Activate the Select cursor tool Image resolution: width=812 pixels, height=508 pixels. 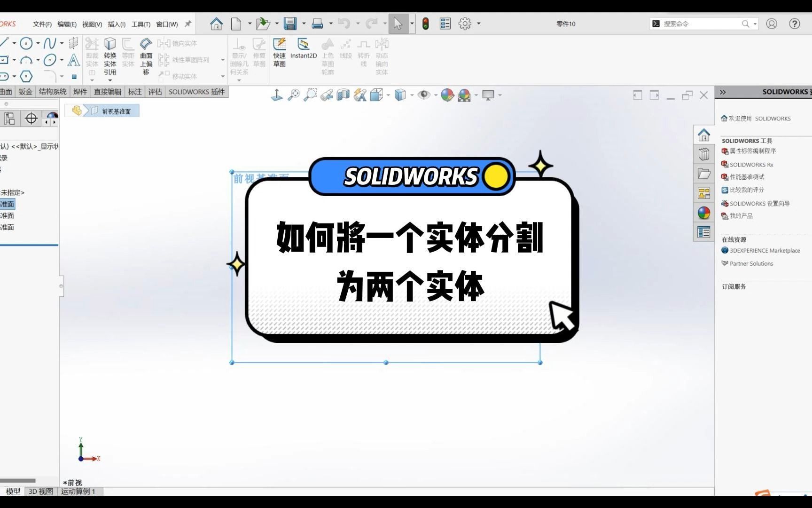click(398, 24)
